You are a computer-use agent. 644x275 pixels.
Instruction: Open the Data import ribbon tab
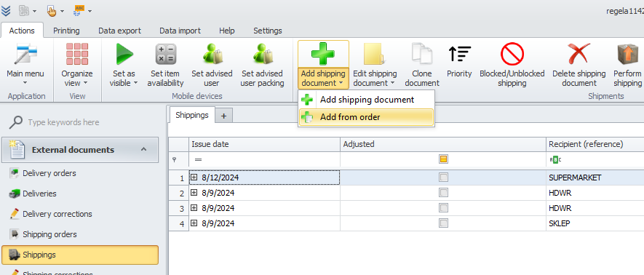pos(180,31)
